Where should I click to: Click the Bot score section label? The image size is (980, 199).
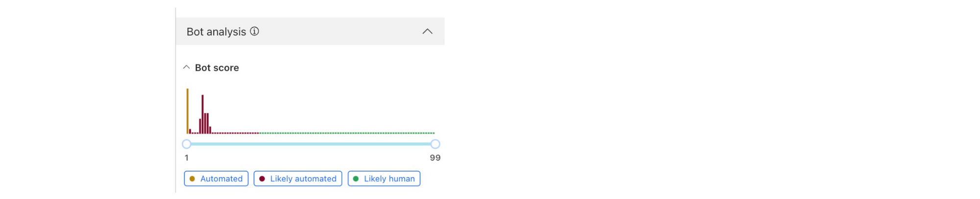click(217, 68)
